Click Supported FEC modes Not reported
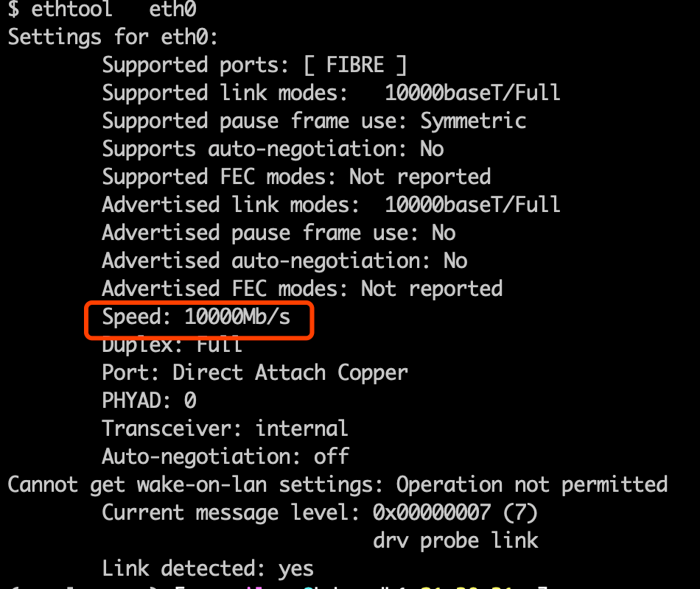The height and width of the screenshot is (589, 700). 296,177
